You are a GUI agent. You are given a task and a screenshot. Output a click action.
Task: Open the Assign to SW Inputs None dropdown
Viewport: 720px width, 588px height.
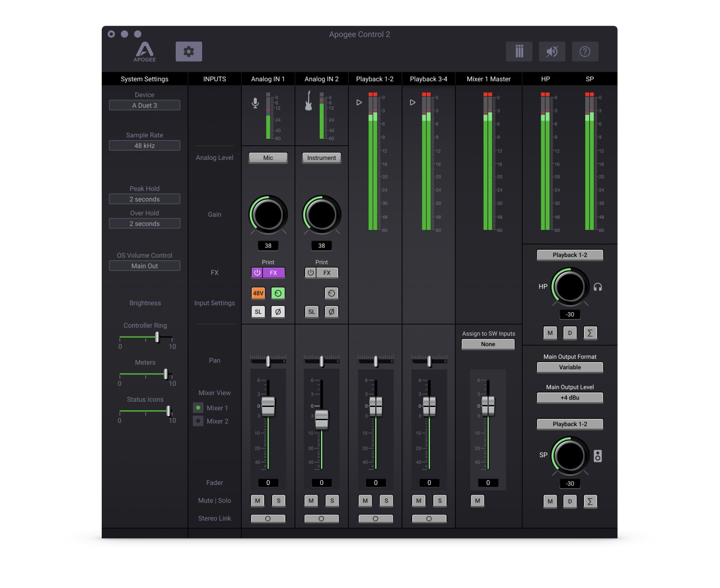487,344
